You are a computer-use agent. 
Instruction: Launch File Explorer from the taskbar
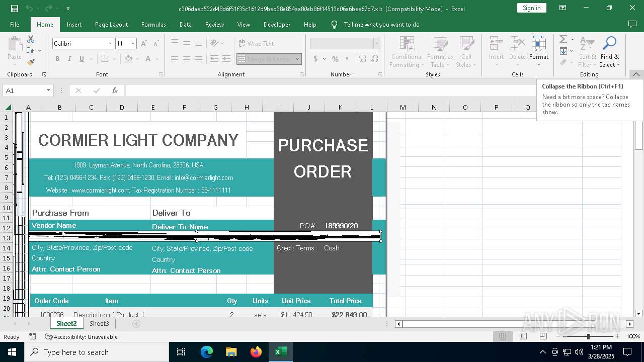point(231,352)
